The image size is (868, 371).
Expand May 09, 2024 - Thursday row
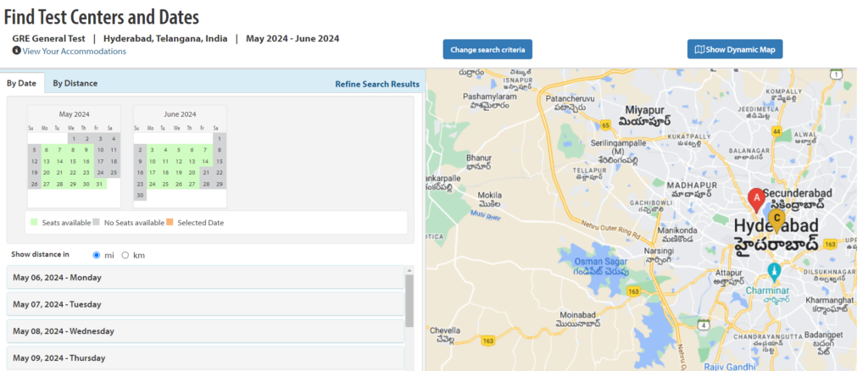[x=205, y=357]
